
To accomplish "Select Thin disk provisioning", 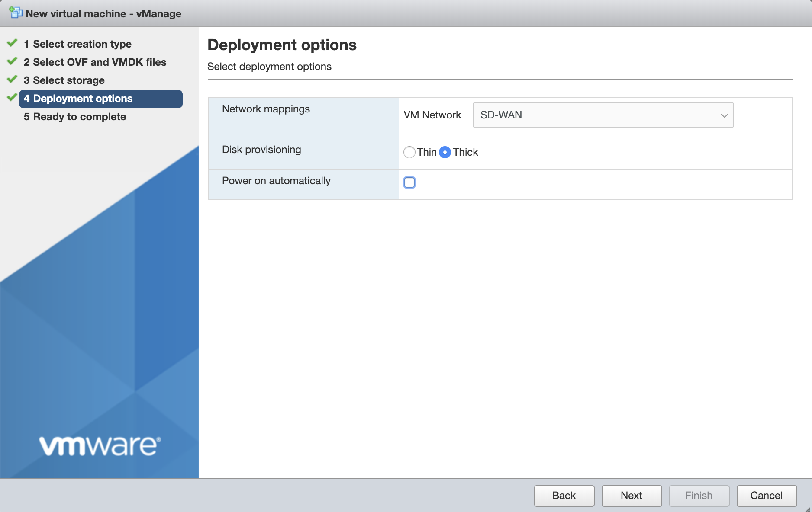I will (409, 152).
